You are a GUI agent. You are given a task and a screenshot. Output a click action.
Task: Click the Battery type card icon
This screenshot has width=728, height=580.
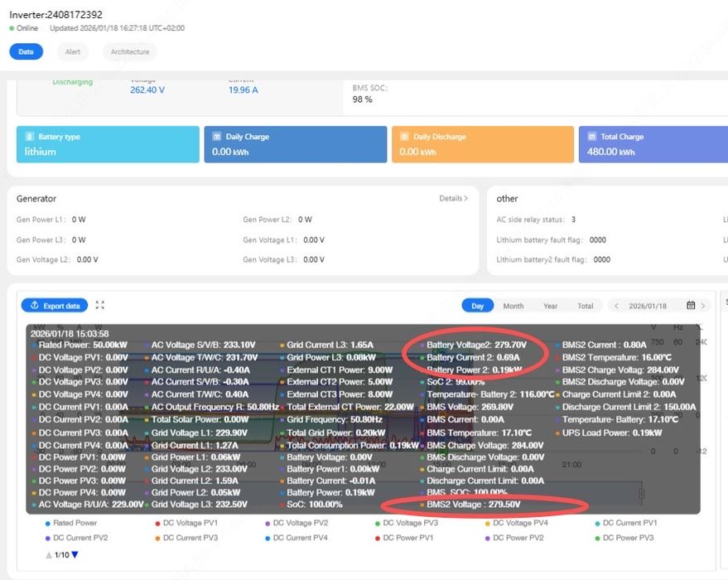(29, 137)
